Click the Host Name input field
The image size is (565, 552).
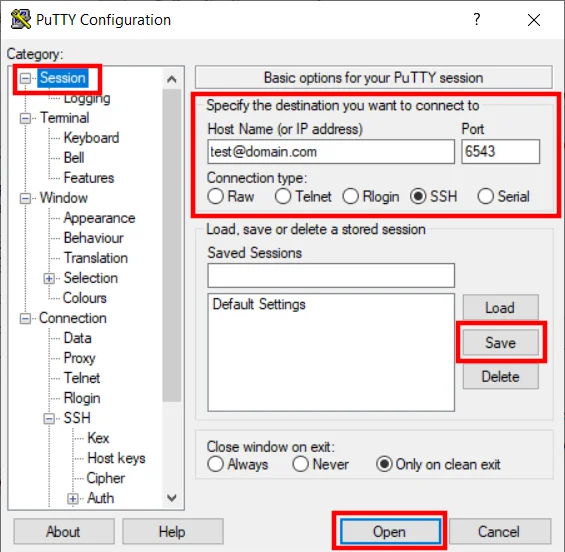[331, 152]
